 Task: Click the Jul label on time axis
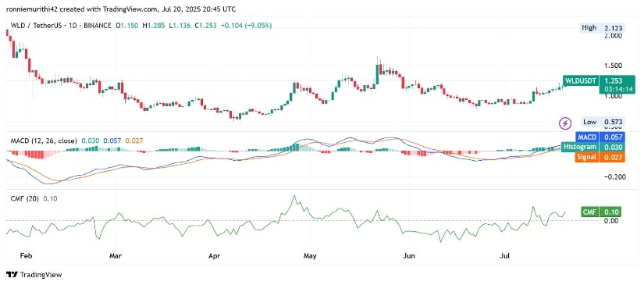(x=504, y=256)
